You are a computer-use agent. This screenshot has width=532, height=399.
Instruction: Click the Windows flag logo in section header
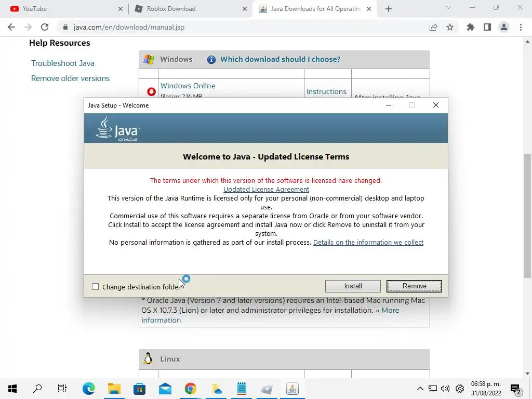click(x=149, y=59)
